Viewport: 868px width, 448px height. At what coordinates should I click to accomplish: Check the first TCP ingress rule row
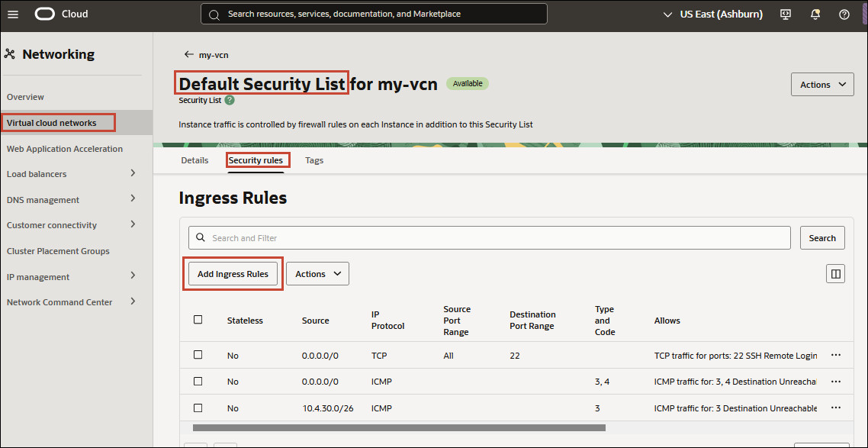[198, 355]
